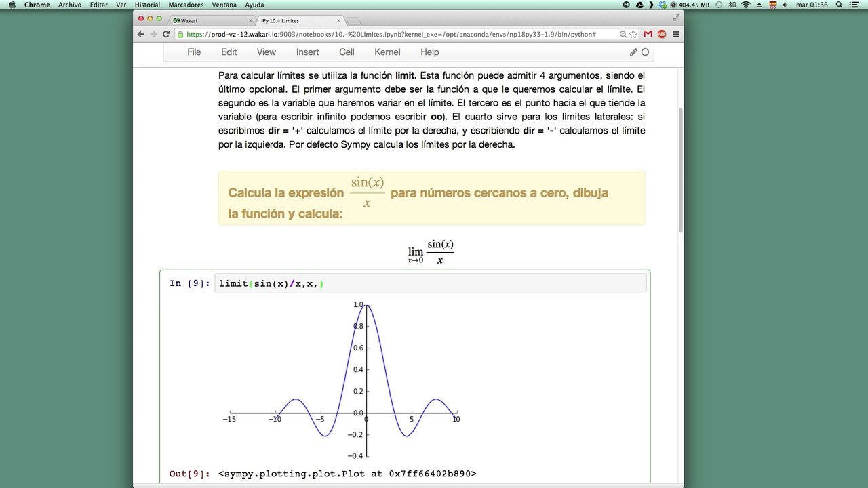Open the Chrome hamburger menu
Image resolution: width=868 pixels, height=488 pixels.
click(676, 34)
